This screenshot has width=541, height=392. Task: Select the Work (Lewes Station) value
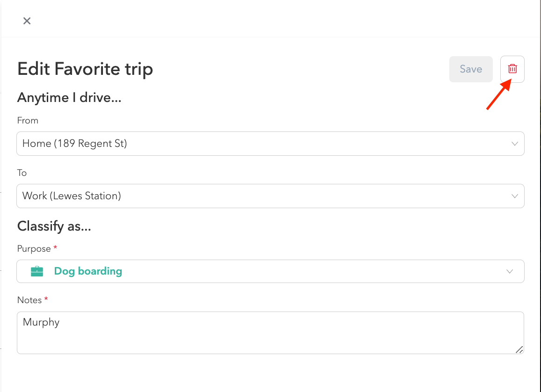[72, 196]
